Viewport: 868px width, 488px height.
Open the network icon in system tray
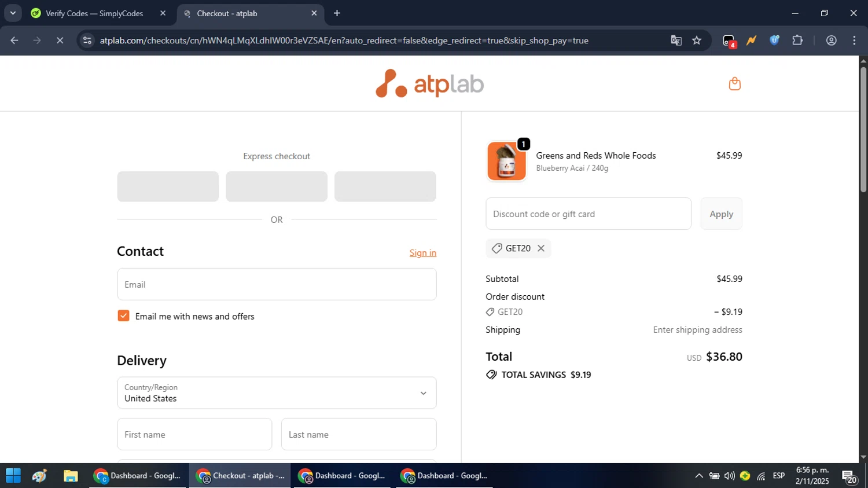coord(761,476)
